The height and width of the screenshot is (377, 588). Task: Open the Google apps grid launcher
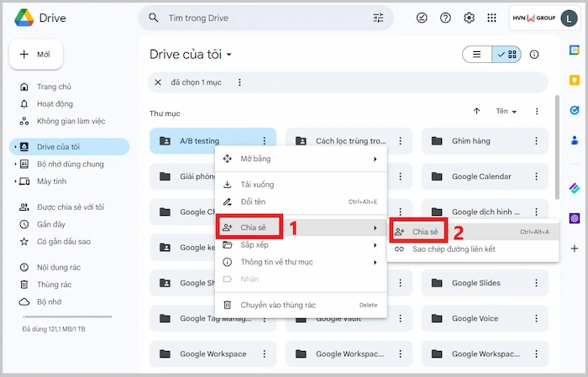click(491, 18)
